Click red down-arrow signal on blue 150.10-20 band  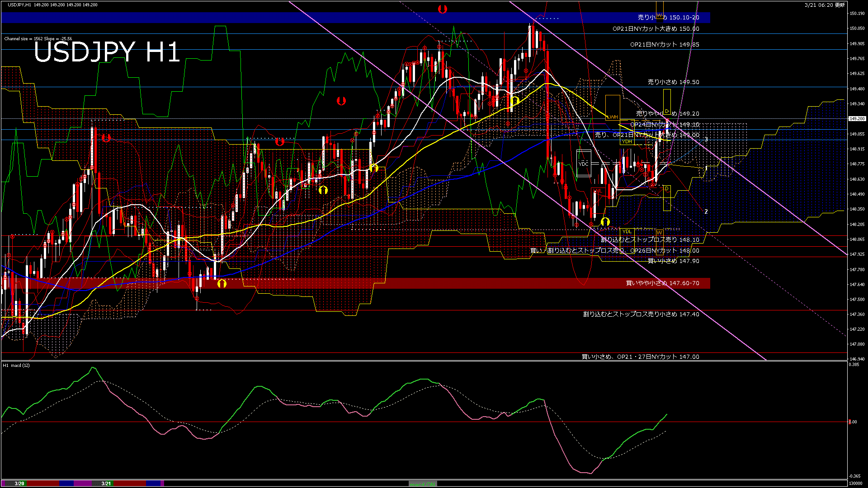442,9
